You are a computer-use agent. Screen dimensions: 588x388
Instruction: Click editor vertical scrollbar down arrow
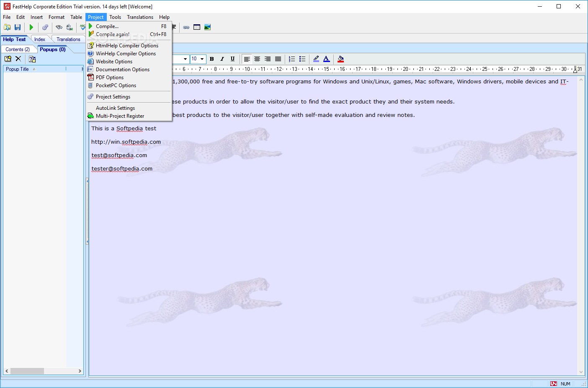[x=581, y=372]
